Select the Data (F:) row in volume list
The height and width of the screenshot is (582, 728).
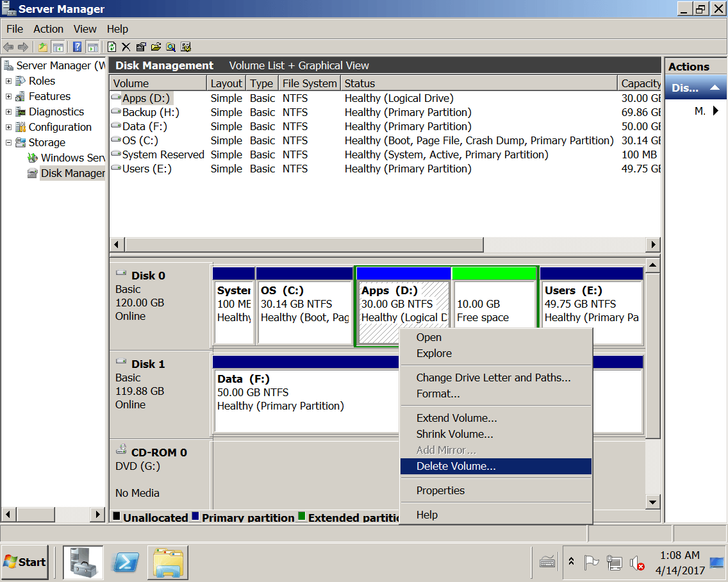point(385,126)
